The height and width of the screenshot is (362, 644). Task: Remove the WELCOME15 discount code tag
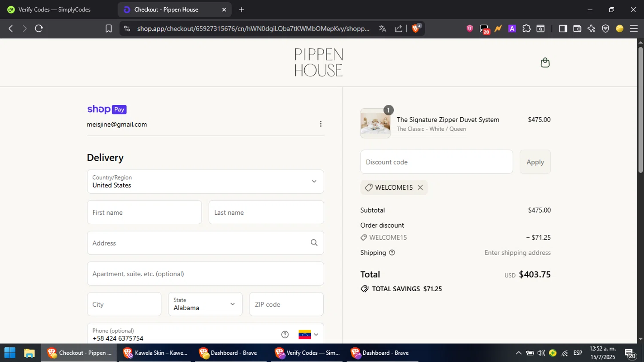point(420,188)
